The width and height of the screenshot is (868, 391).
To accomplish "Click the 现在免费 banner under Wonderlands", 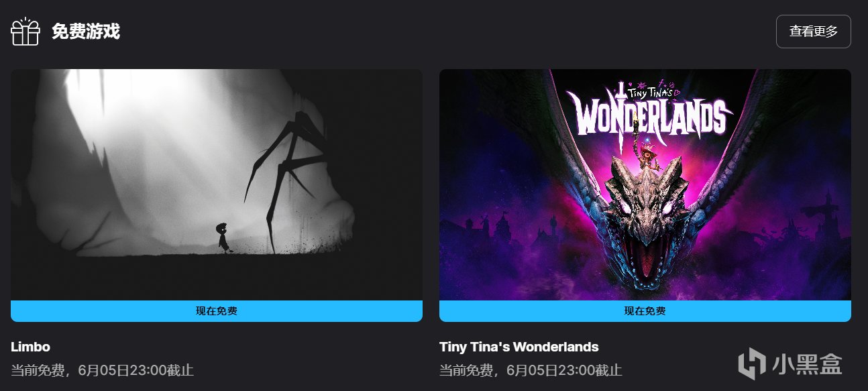I will (x=645, y=311).
